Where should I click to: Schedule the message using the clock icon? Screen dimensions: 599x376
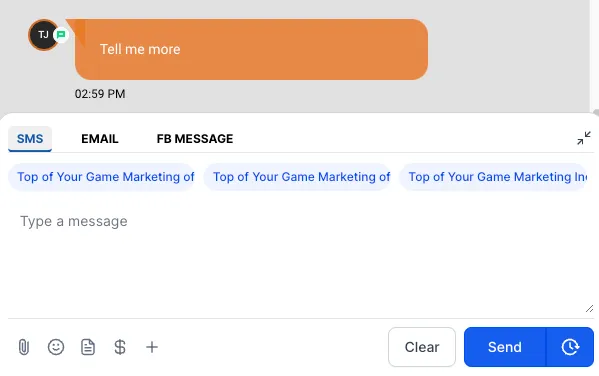[570, 347]
